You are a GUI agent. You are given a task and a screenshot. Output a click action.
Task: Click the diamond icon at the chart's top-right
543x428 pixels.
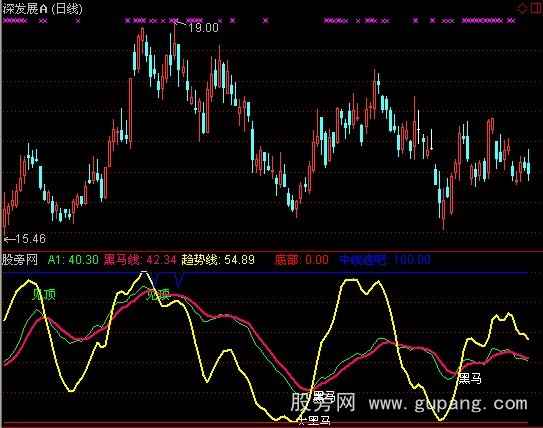522,8
